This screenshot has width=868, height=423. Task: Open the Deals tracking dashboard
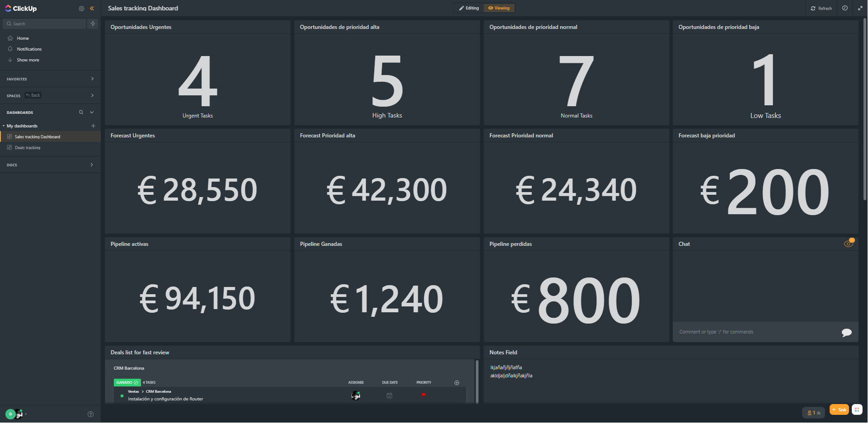[28, 148]
